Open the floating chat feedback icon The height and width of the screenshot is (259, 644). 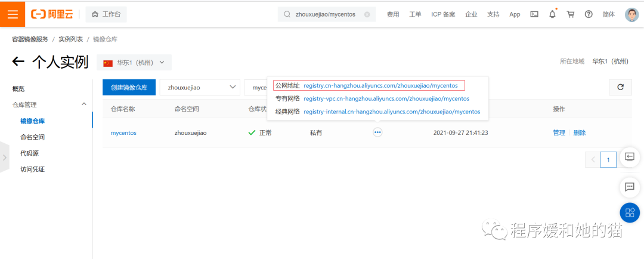click(x=630, y=187)
